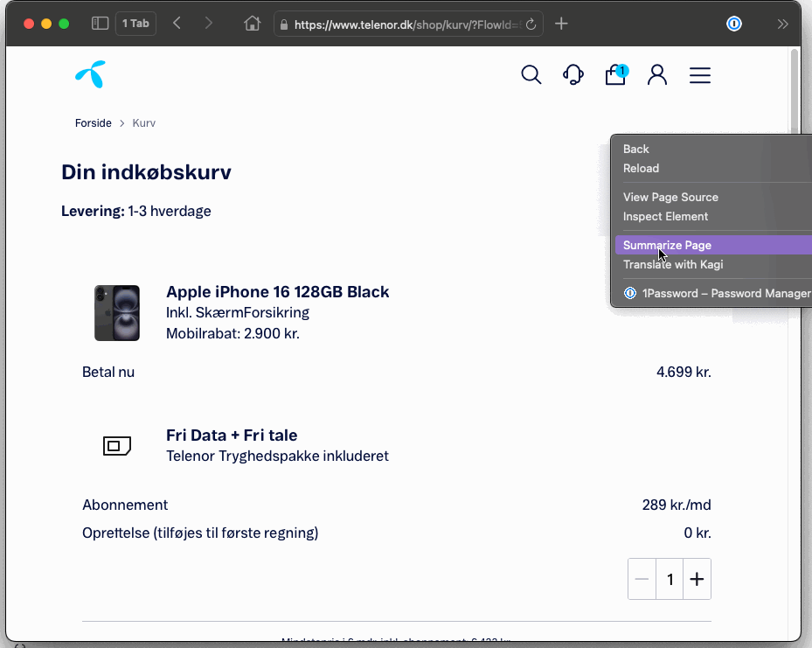Open the shopping cart icon
The height and width of the screenshot is (648, 812).
[x=615, y=75]
